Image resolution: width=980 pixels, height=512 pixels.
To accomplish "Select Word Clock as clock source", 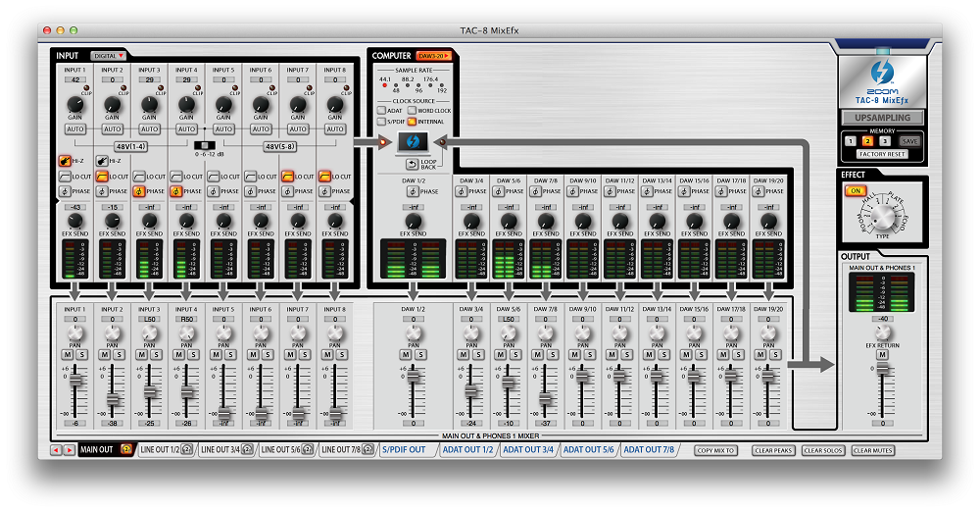I will pos(413,111).
